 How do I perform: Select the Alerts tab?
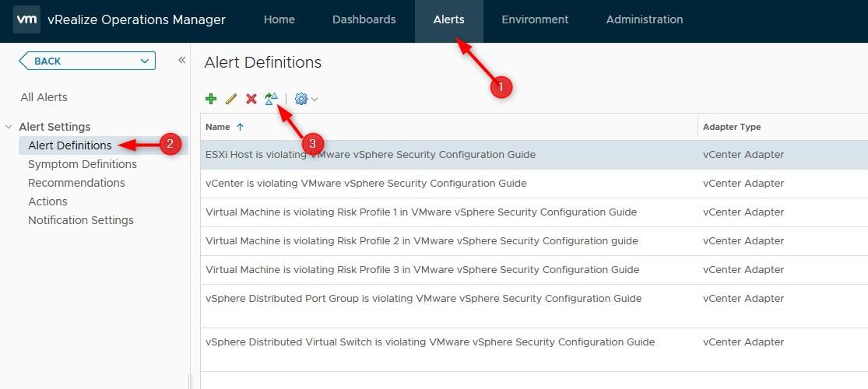pos(449,19)
